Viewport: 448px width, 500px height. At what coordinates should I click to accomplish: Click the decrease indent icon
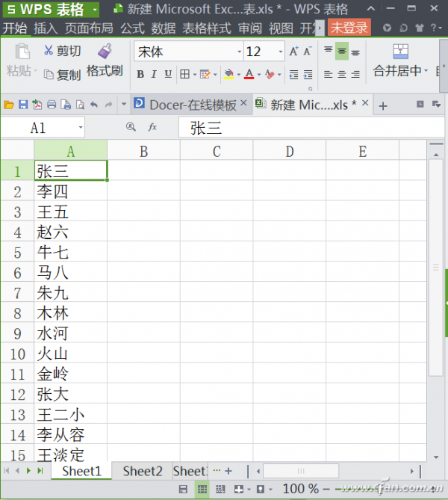point(293,74)
